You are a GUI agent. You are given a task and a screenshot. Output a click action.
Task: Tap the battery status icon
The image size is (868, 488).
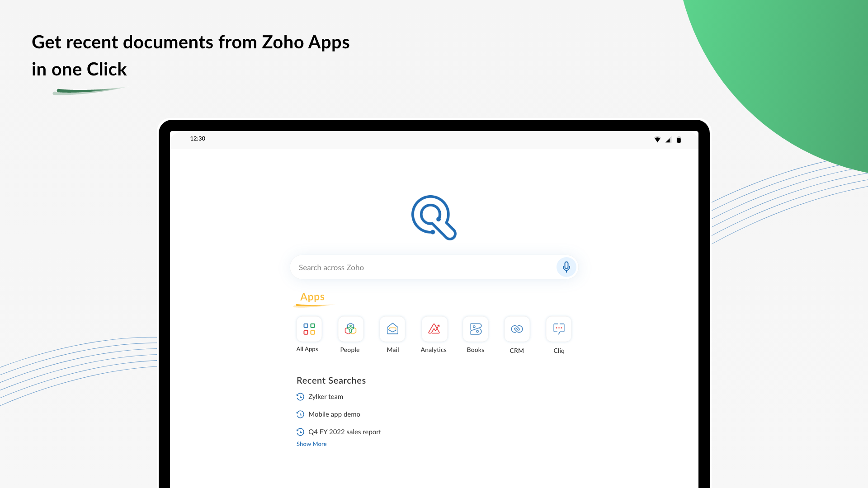[x=679, y=140]
